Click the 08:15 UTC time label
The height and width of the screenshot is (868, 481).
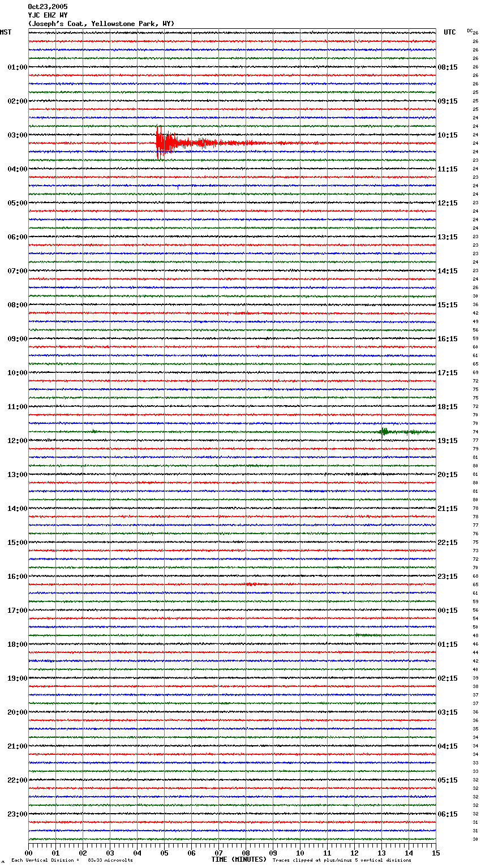pyautogui.click(x=448, y=67)
